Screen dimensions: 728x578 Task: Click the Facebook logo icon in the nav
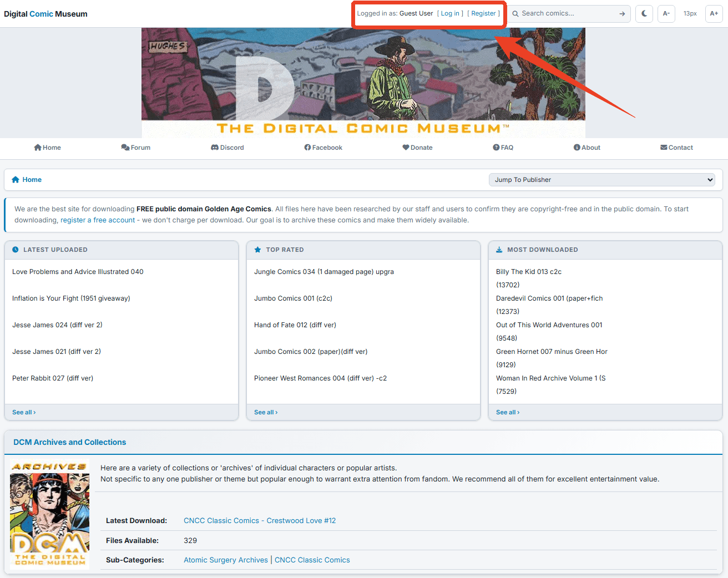pyautogui.click(x=307, y=148)
